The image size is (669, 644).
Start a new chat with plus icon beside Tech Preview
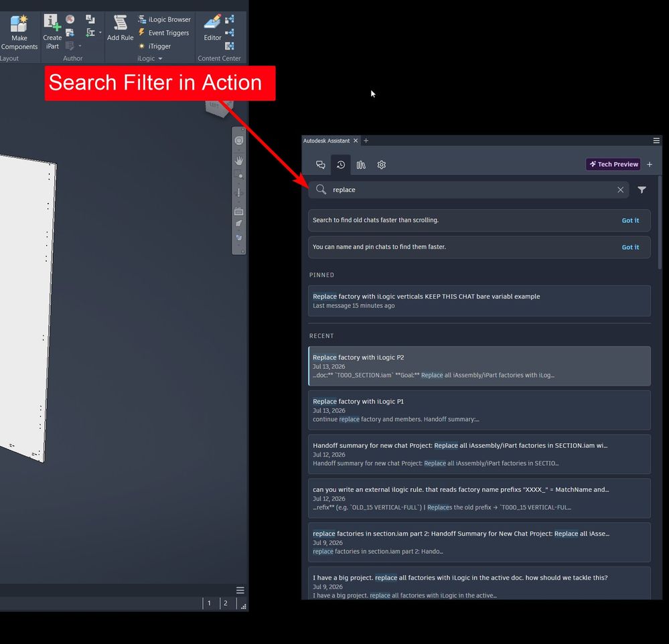(650, 164)
